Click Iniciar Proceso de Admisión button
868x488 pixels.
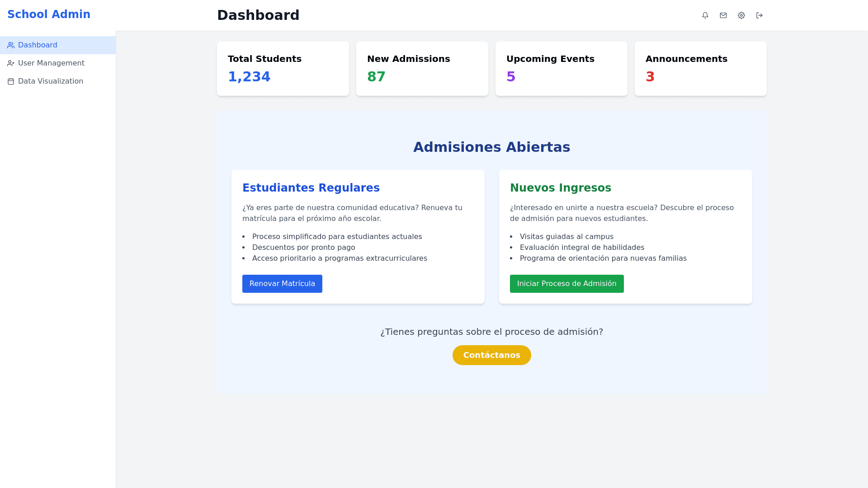pos(566,284)
